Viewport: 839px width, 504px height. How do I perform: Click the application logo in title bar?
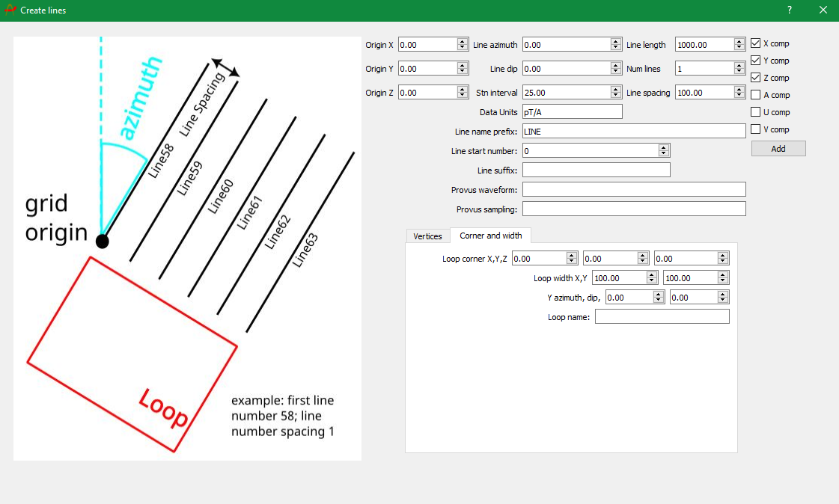pyautogui.click(x=10, y=10)
